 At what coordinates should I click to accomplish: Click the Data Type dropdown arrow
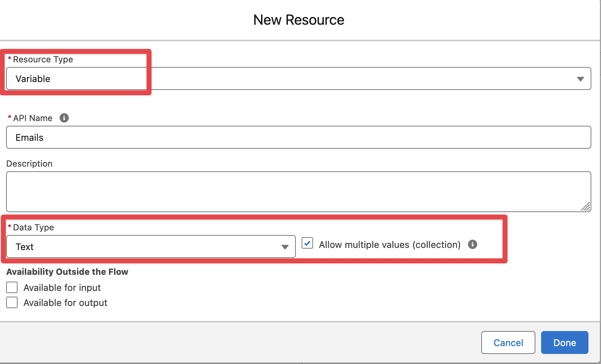pos(285,247)
